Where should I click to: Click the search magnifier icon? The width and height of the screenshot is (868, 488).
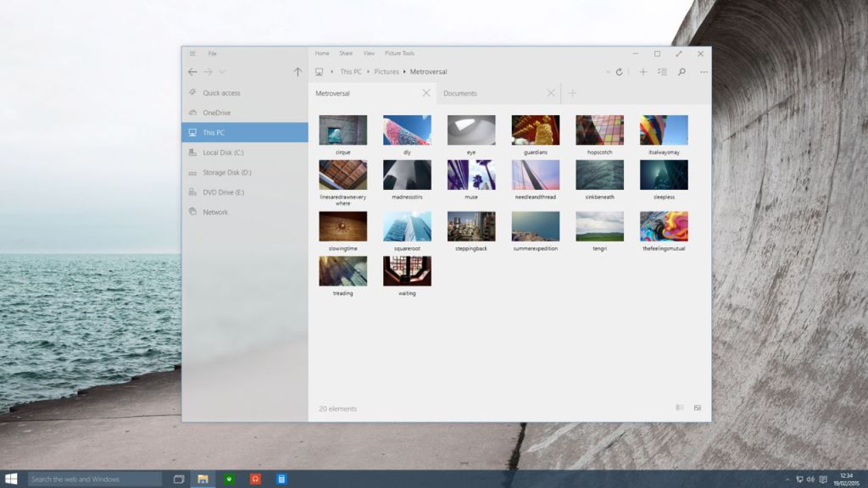tap(682, 72)
